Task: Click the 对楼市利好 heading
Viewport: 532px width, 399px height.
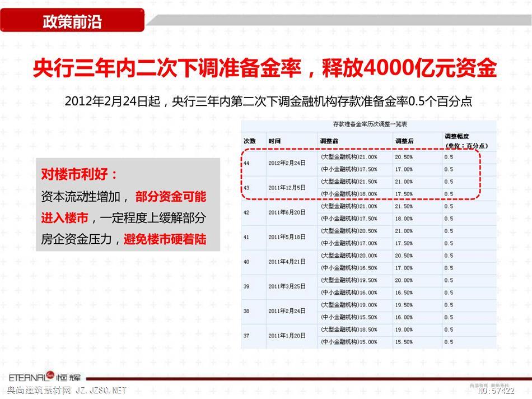Action: pyautogui.click(x=79, y=174)
